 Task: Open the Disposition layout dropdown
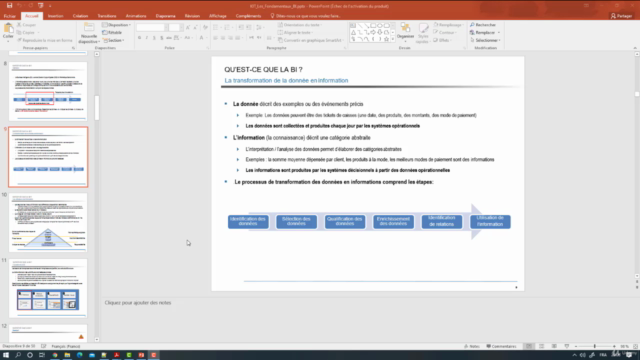[x=116, y=25]
